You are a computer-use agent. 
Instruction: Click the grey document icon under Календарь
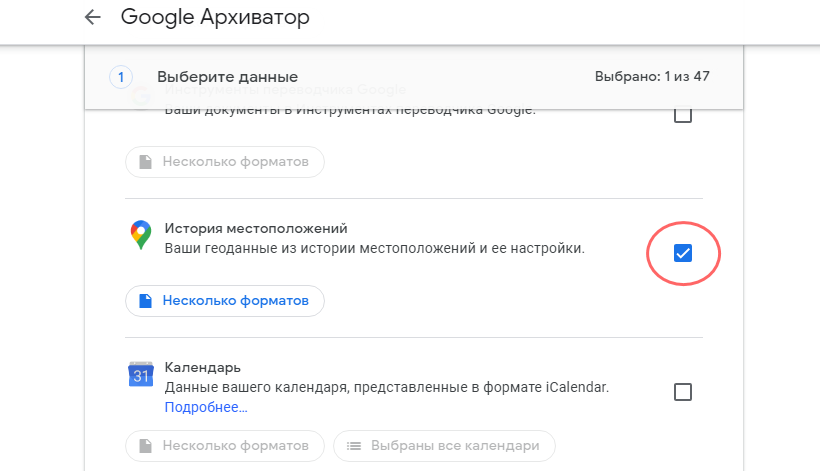pyautogui.click(x=145, y=445)
